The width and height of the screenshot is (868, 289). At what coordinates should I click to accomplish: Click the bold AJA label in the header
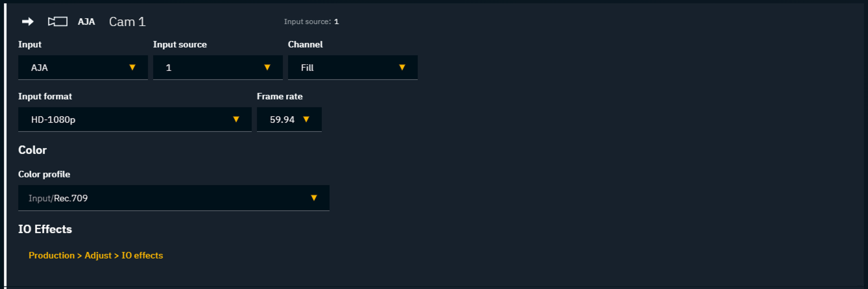coord(86,21)
